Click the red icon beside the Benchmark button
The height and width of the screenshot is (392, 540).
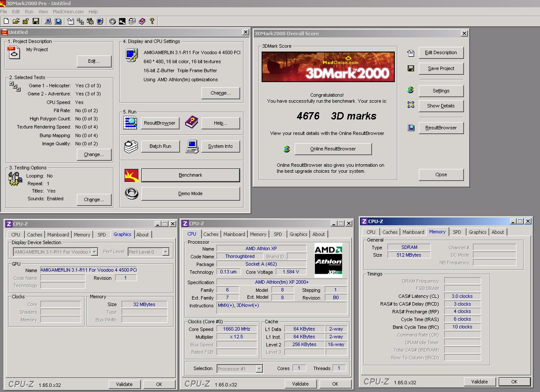click(131, 175)
